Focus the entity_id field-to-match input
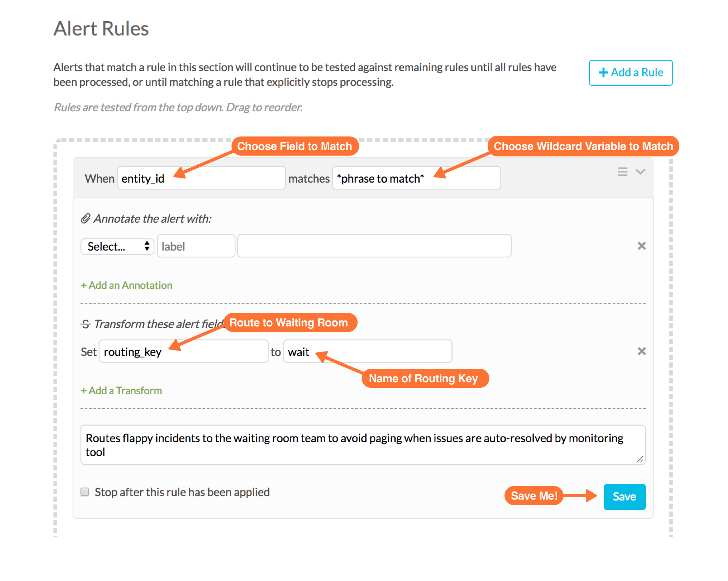 pos(201,178)
